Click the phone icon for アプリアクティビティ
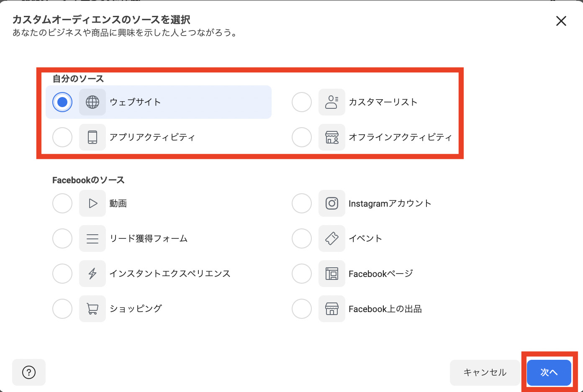 pyautogui.click(x=92, y=137)
